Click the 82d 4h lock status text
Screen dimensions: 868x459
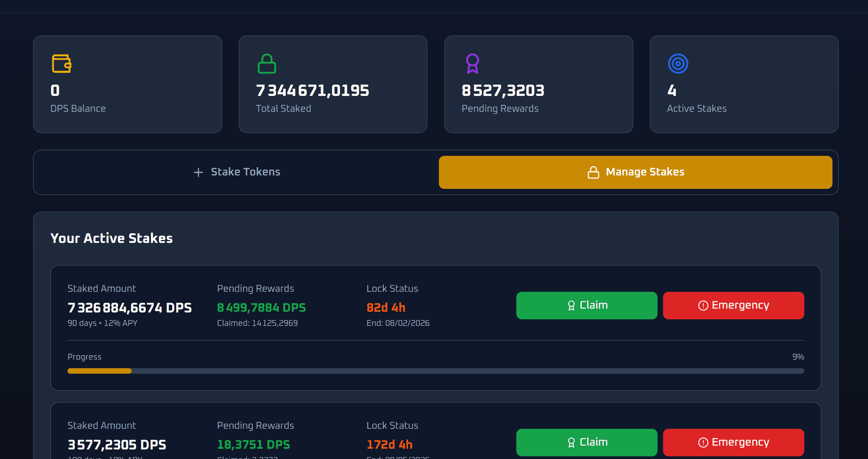pos(386,308)
